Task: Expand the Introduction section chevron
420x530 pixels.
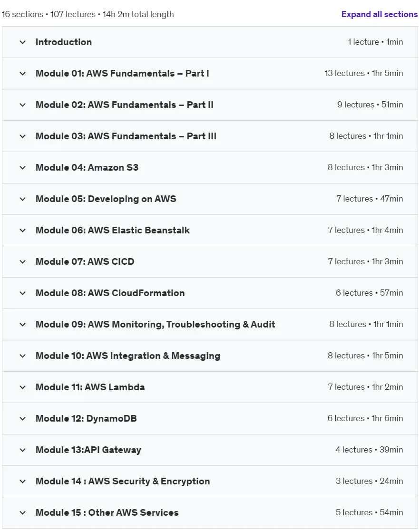Action: 23,42
